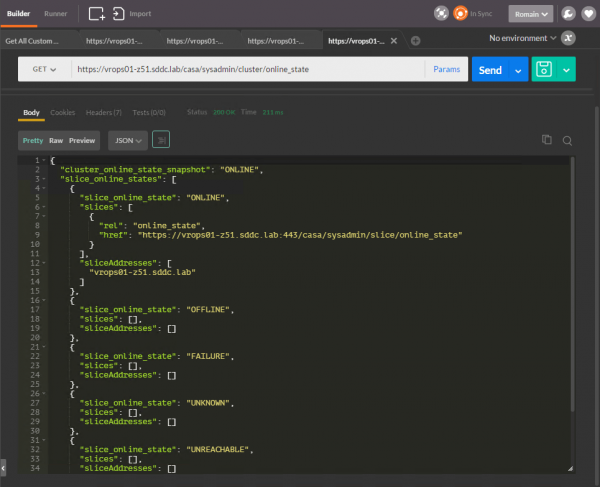Open the No environment dropdown
The width and height of the screenshot is (600, 487).
click(522, 38)
